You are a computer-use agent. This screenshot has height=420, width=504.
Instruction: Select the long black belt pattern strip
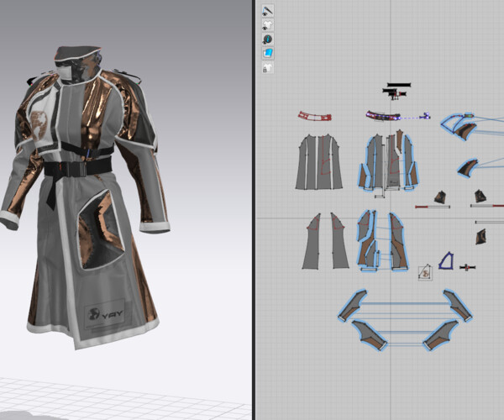(399, 85)
